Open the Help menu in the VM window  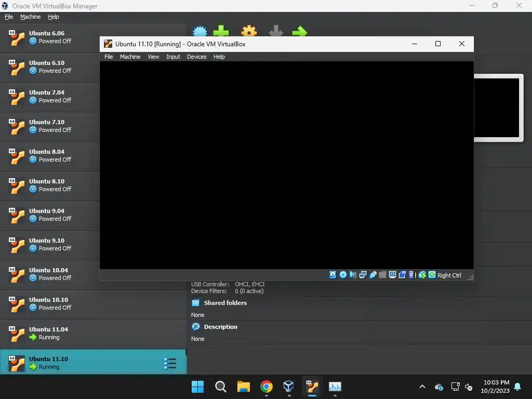(219, 57)
